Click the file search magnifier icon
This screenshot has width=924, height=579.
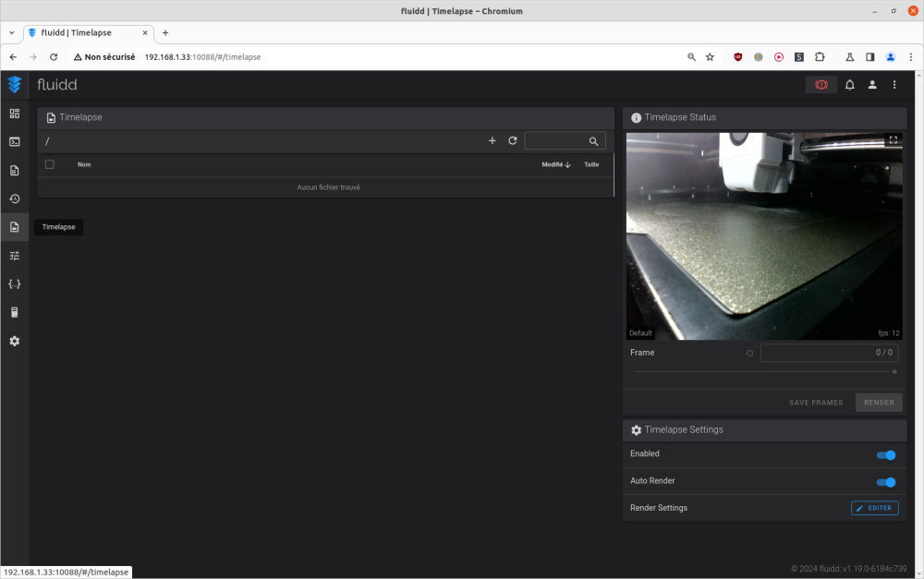point(593,141)
